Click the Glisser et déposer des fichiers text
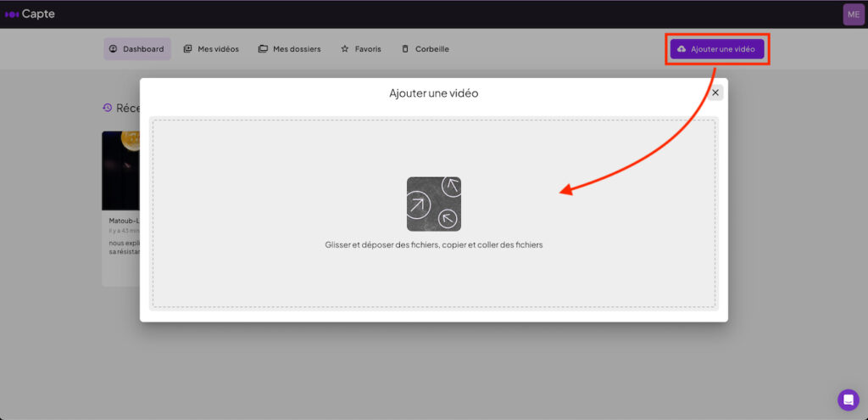 [434, 244]
